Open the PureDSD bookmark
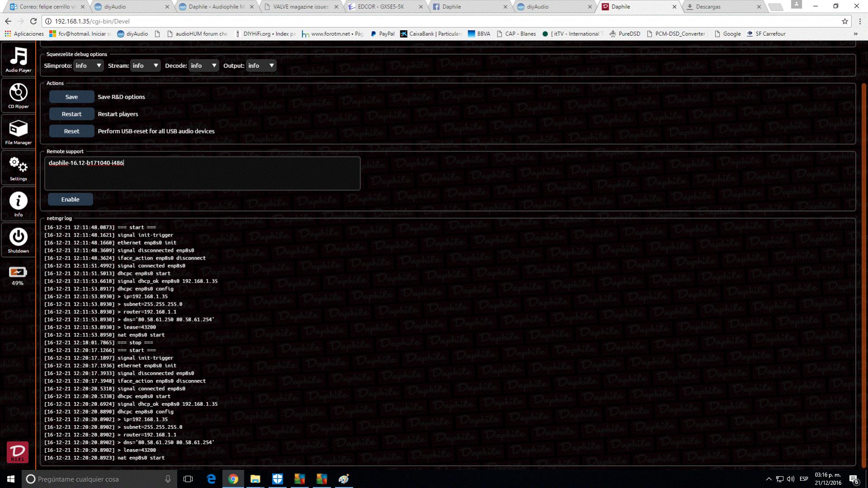868x488 pixels. coord(625,34)
